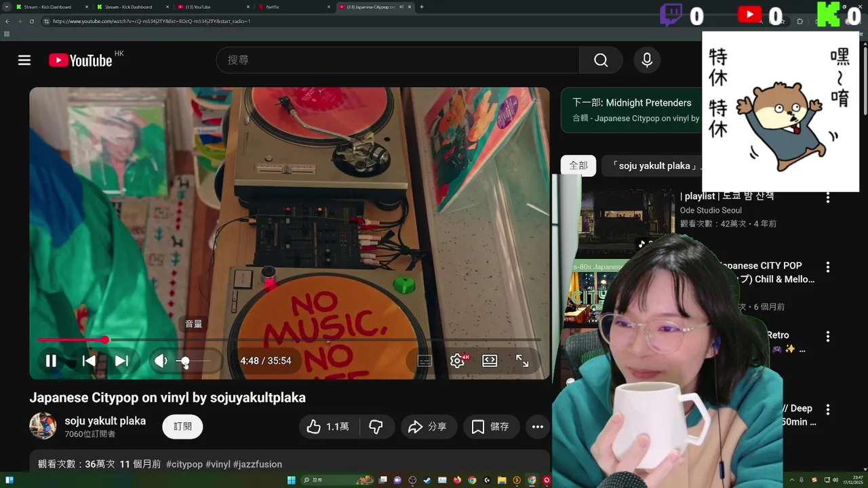Viewport: 868px width, 488px height.
Task: Open File Explorer from the taskbar
Action: point(502,481)
